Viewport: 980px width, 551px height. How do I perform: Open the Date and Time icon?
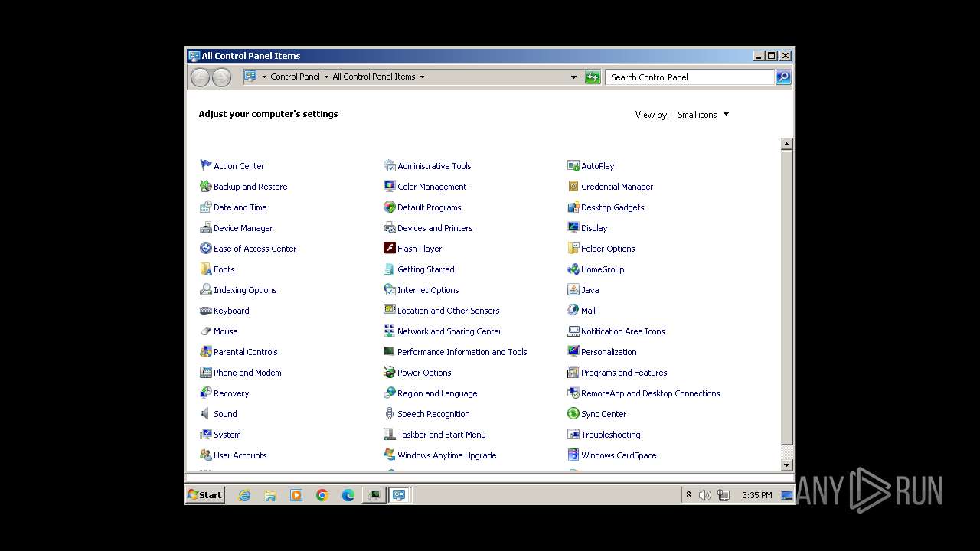tap(205, 207)
